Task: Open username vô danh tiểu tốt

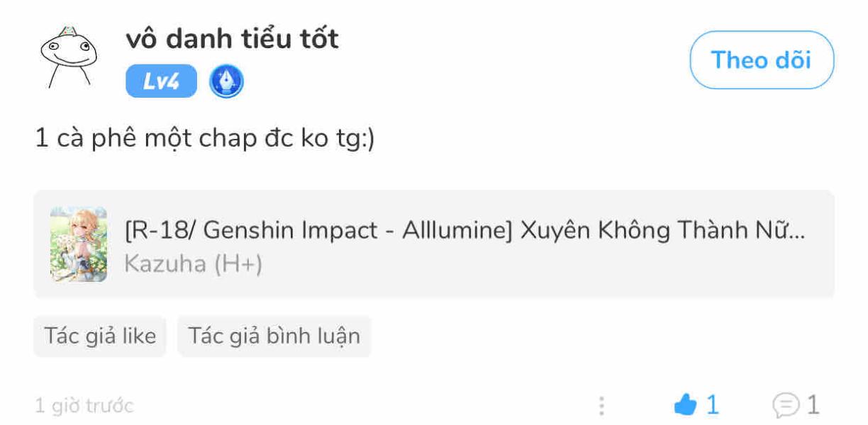Action: 232,38
